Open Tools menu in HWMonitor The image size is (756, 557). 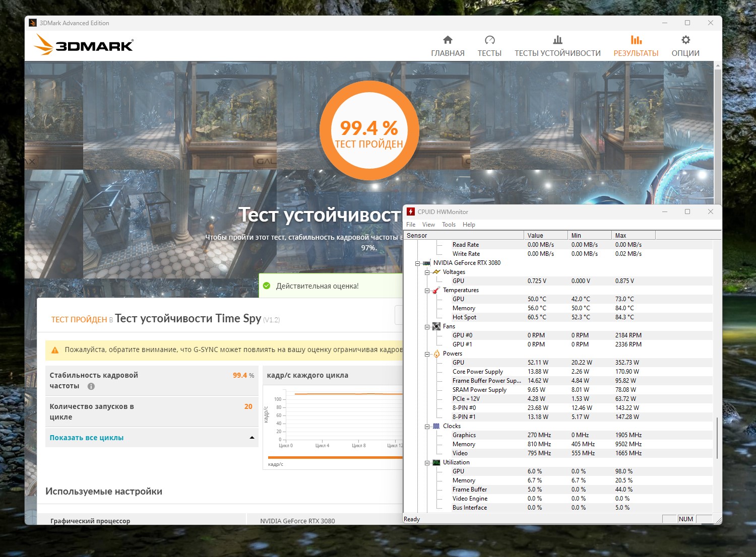click(449, 225)
